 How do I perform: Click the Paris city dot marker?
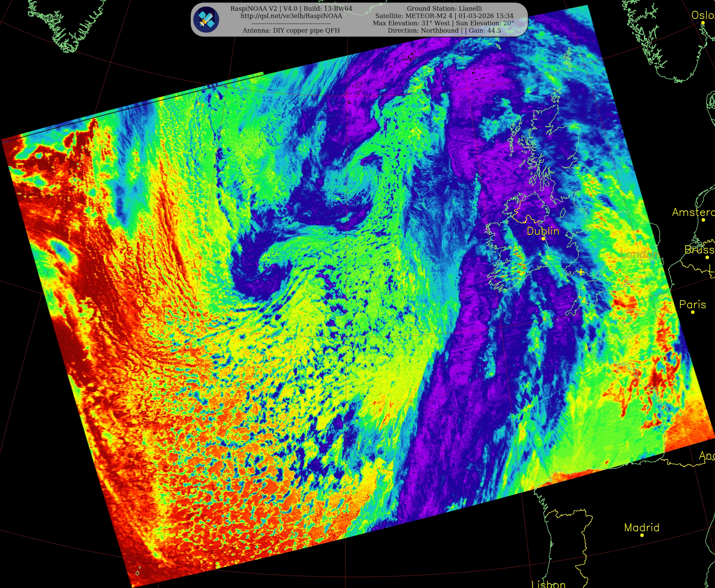(693, 312)
